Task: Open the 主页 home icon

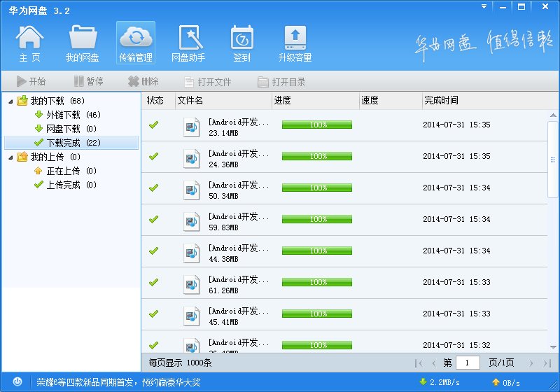Action: point(29,43)
